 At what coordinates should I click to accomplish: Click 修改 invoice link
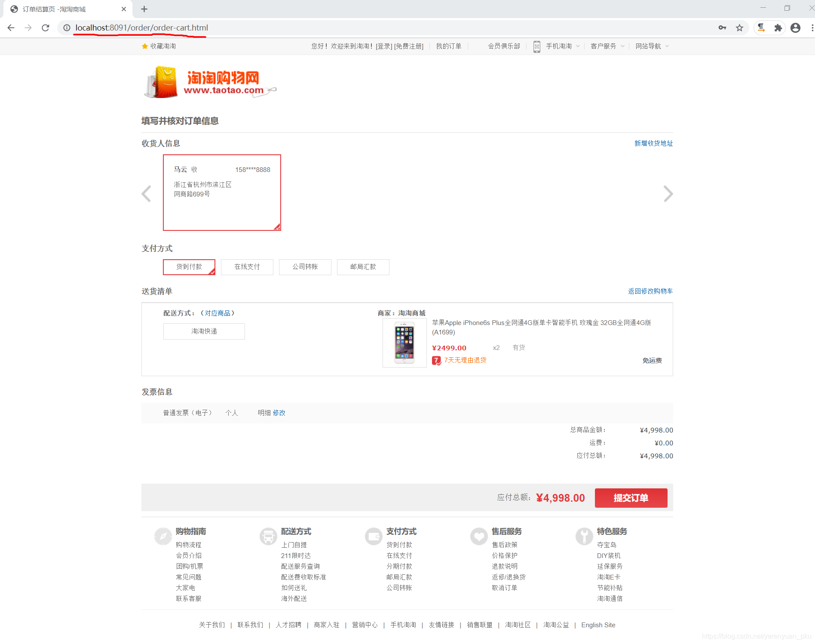coord(279,413)
